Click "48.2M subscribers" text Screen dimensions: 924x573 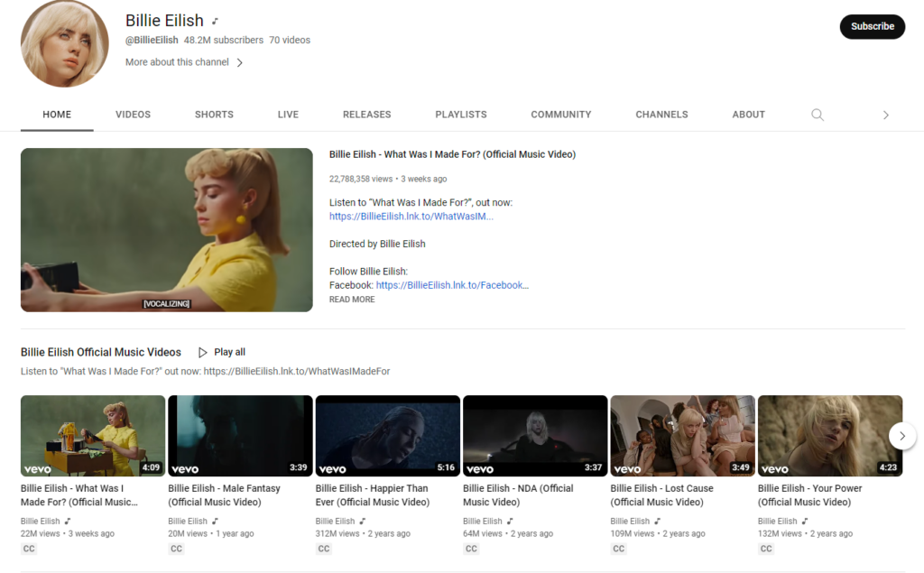224,40
